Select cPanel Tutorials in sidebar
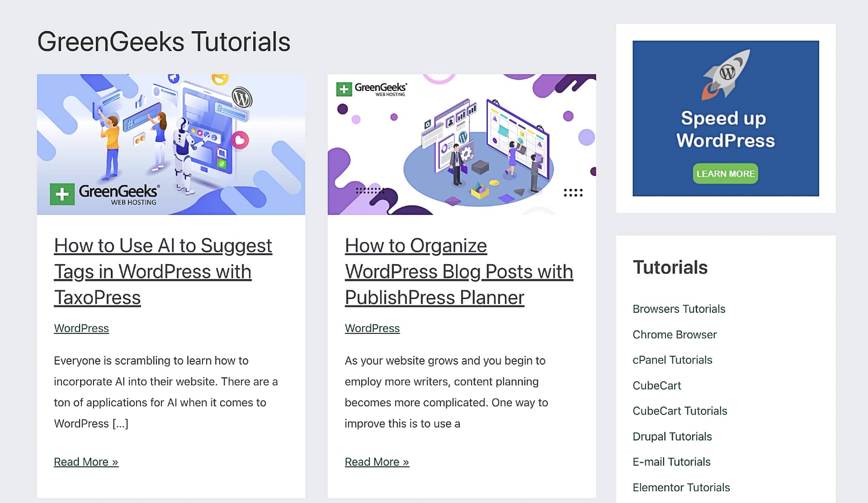This screenshot has width=868, height=503. 672,360
